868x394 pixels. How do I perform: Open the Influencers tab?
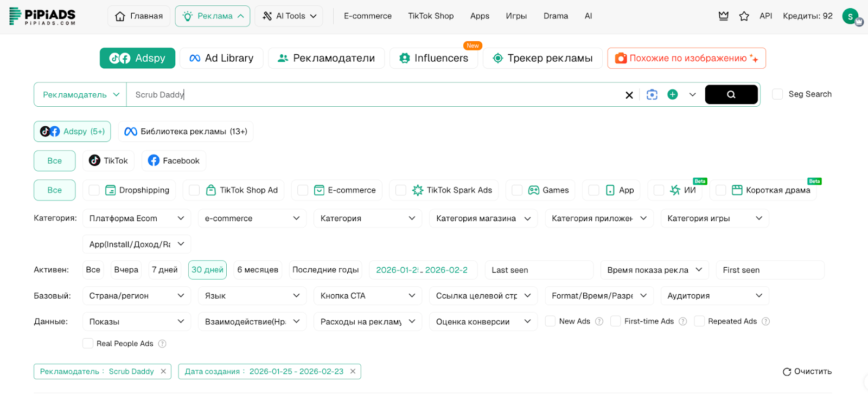pos(433,59)
